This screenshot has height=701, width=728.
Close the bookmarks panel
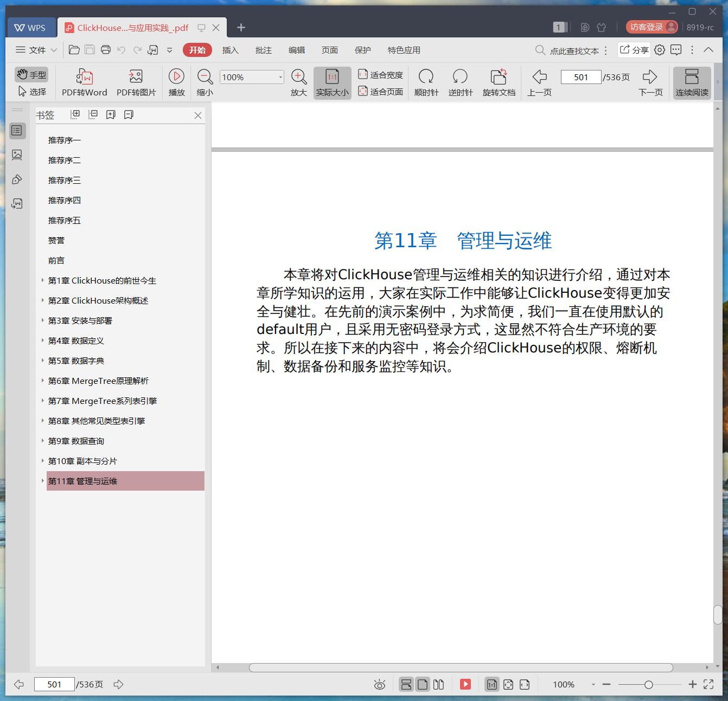198,115
